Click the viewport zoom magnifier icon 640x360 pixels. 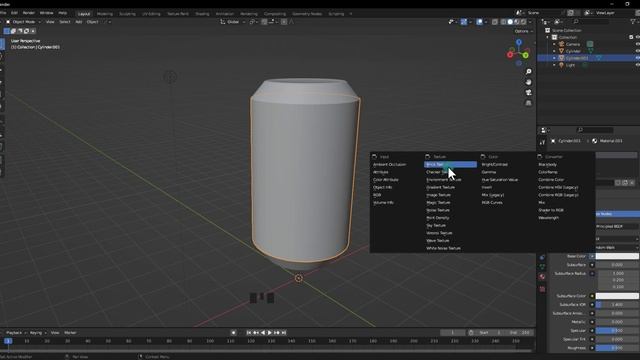tap(529, 72)
